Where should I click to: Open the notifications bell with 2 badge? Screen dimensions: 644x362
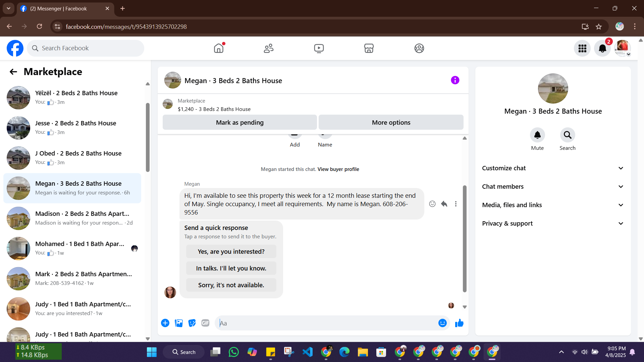(602, 49)
